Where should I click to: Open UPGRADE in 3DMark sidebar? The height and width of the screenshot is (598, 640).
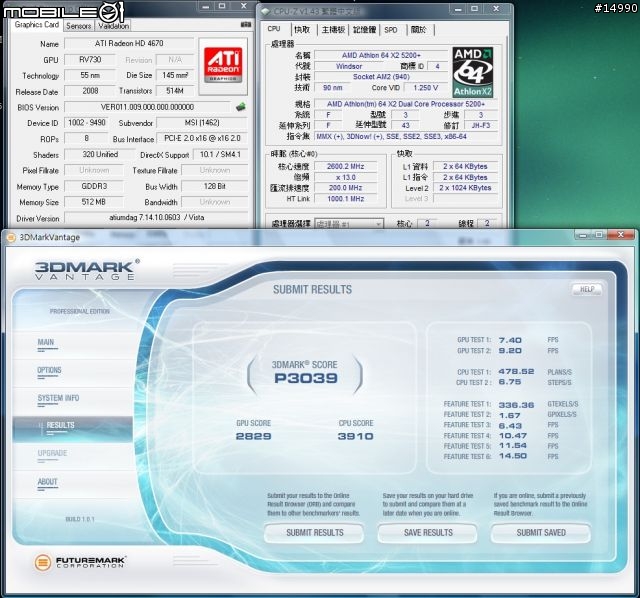(52, 453)
